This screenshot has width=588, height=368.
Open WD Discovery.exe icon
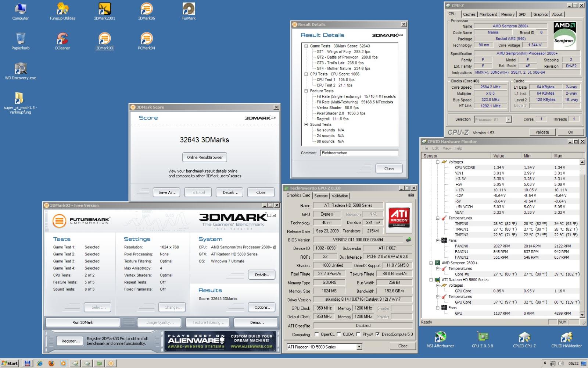coord(21,71)
